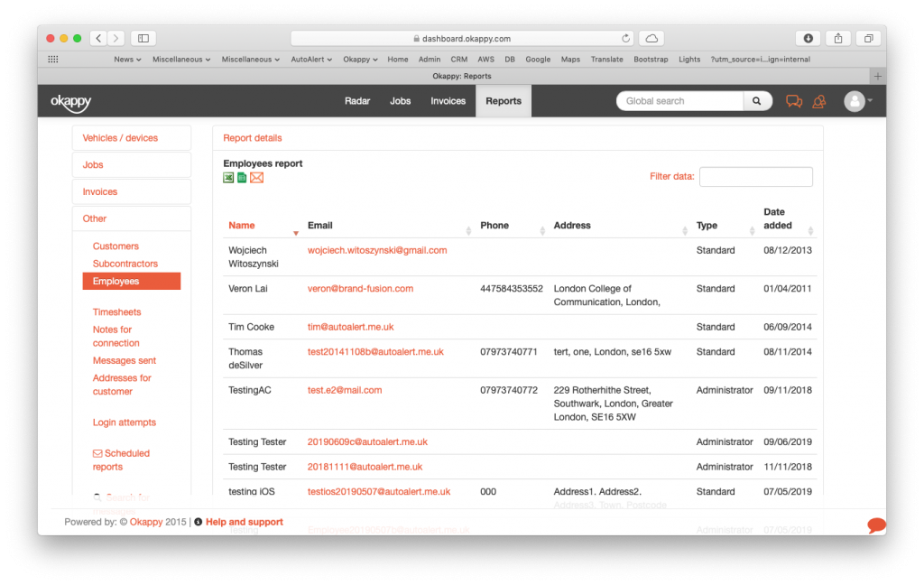Open the report in Google Sheets

(x=242, y=177)
